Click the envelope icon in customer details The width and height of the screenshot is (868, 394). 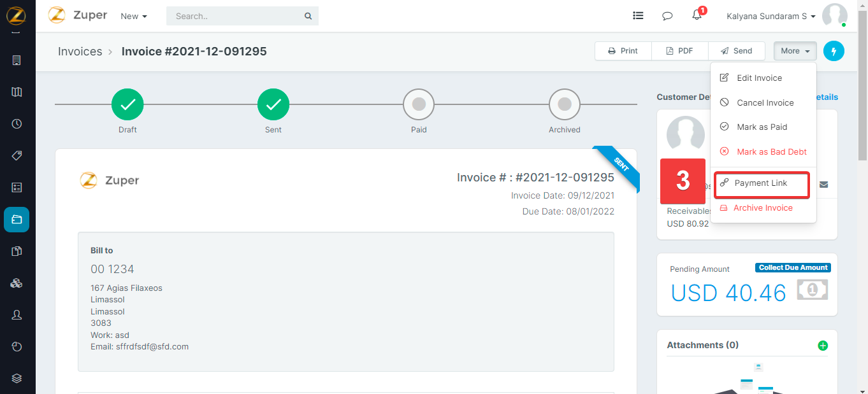coord(823,185)
